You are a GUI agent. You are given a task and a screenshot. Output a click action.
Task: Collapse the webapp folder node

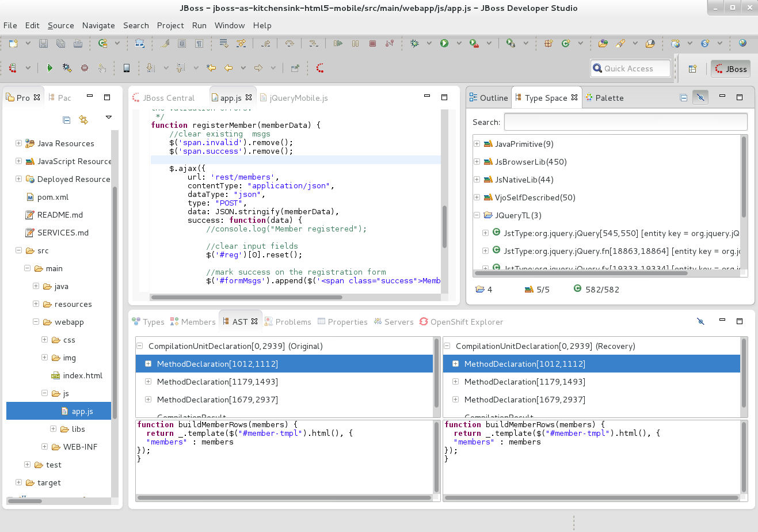click(x=36, y=322)
